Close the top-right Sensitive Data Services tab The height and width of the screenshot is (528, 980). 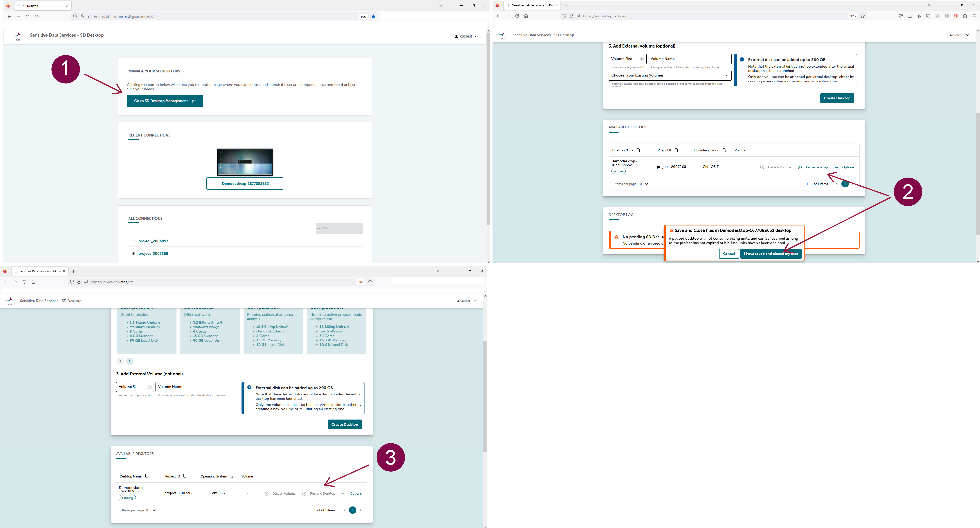(557, 5)
